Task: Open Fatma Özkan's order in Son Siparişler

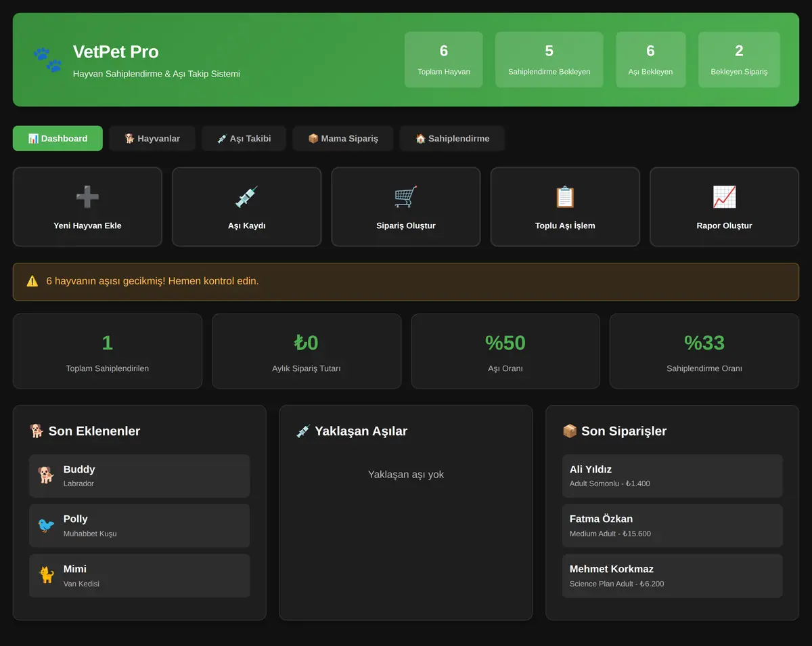Action: (x=673, y=525)
